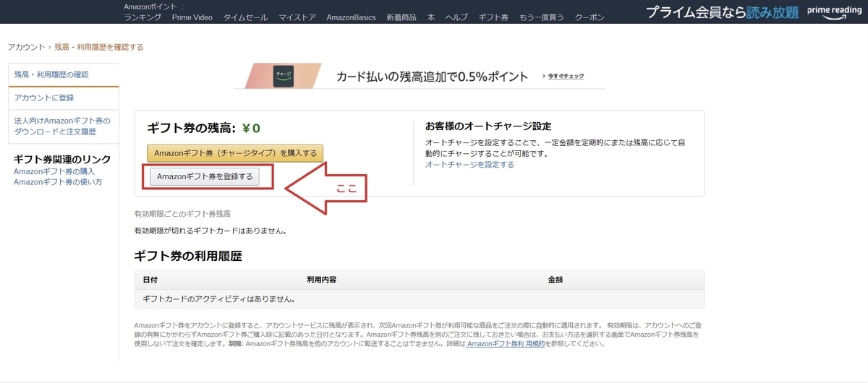Open 本 nav item

pos(431,17)
